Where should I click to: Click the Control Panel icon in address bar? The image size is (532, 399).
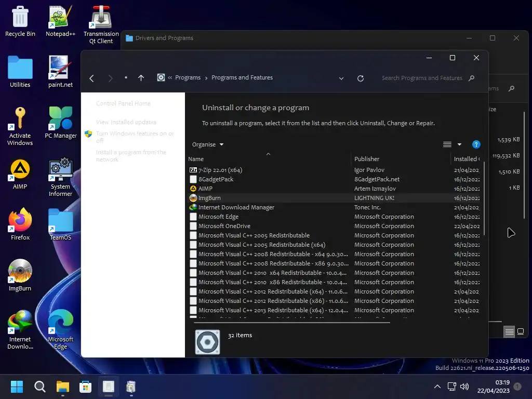[x=161, y=78]
